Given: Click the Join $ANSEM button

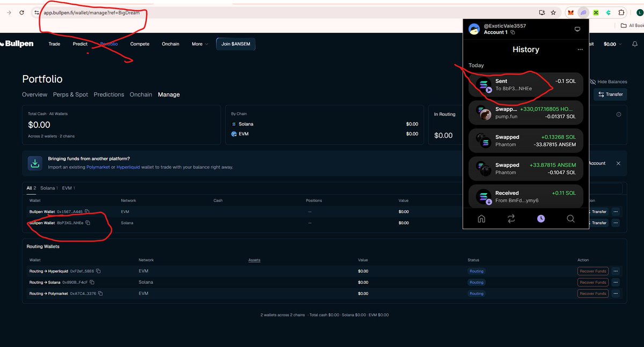Looking at the screenshot, I should [x=236, y=44].
